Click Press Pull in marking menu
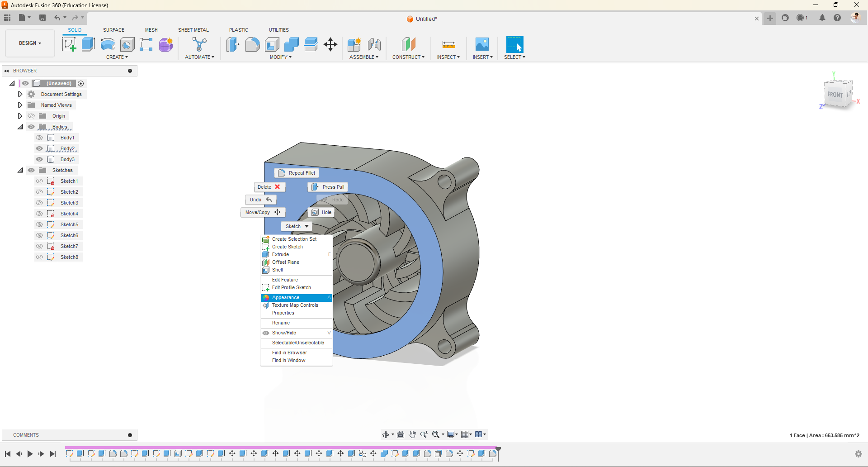The width and height of the screenshot is (868, 467). click(x=328, y=187)
